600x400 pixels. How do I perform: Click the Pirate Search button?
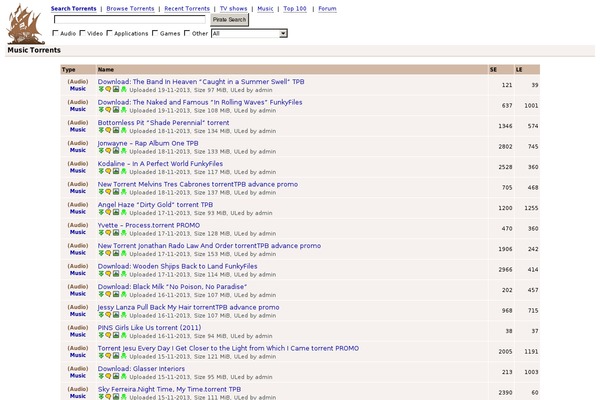pos(229,20)
